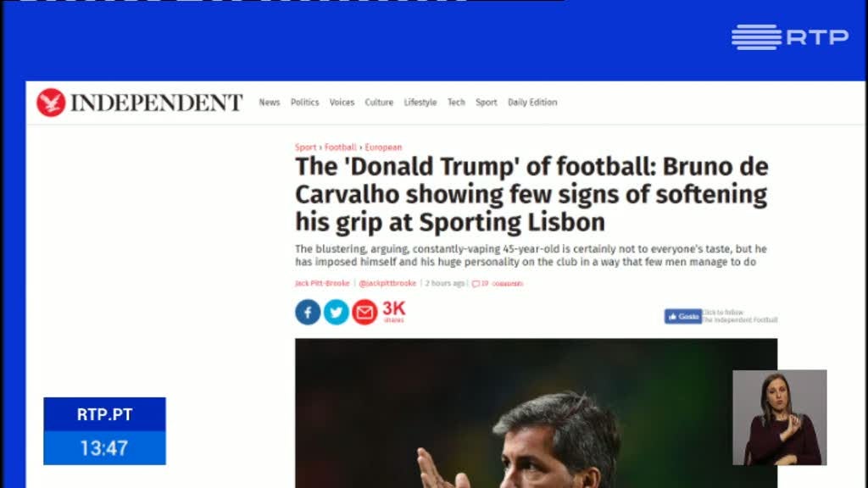
Task: Go to the Voices section
Action: coord(342,103)
